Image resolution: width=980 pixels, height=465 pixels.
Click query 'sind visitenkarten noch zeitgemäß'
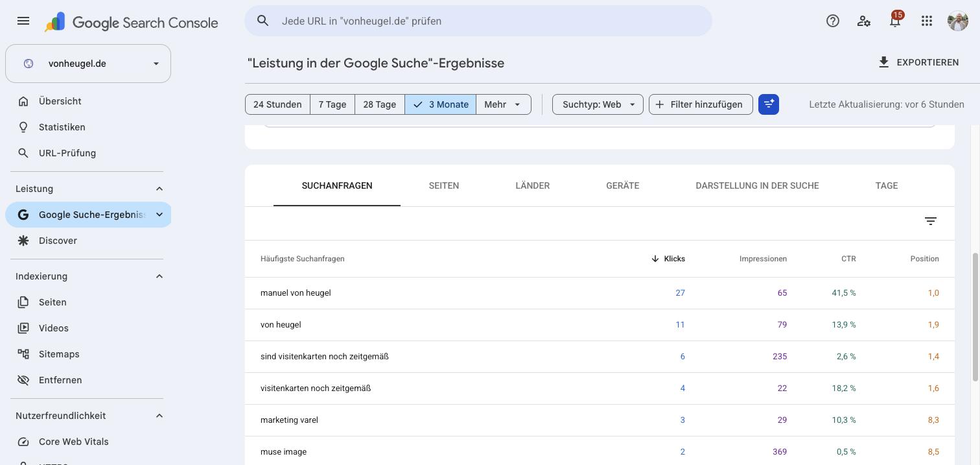click(325, 357)
